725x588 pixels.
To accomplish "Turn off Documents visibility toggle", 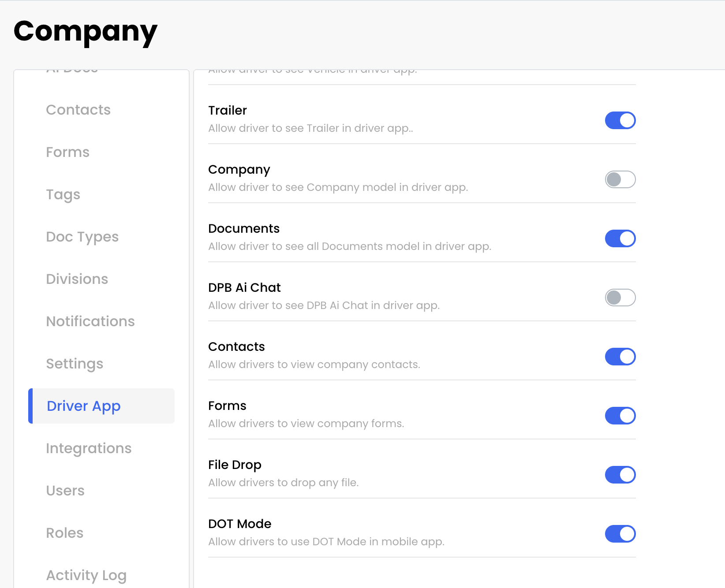I will 620,238.
